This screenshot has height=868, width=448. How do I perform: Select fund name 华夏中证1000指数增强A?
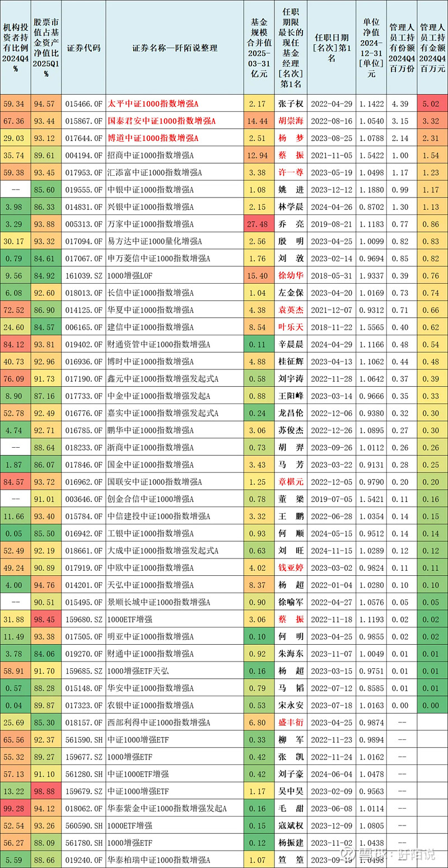(151, 310)
